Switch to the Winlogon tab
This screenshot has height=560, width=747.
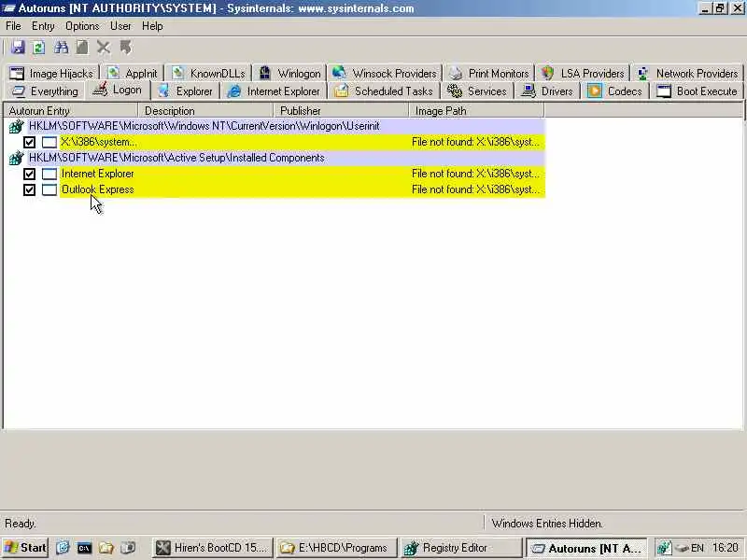pos(289,74)
